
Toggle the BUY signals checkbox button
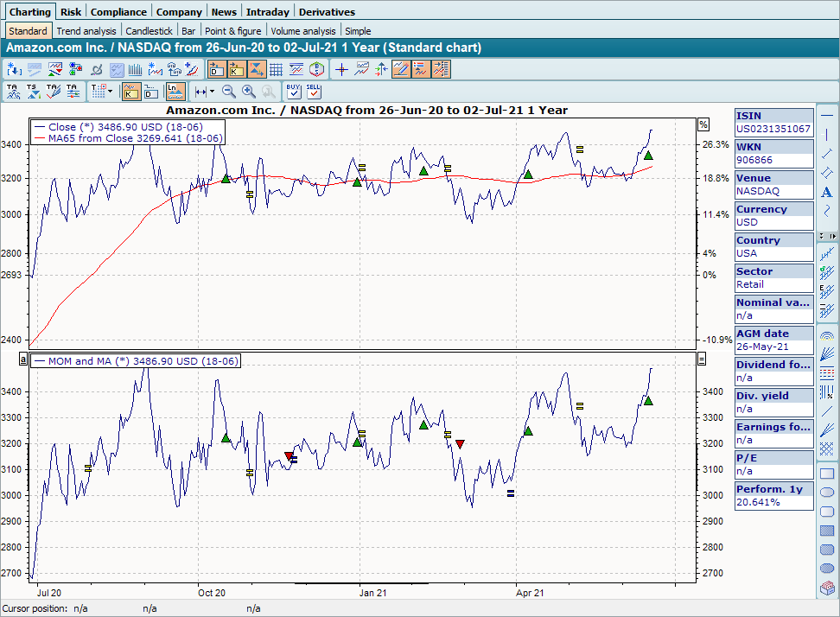point(294,91)
